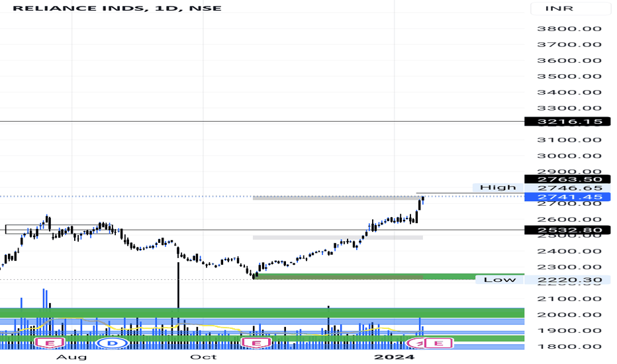Click the 3000.00 price axis label
This screenshot has width=617, height=364.
pos(569,156)
